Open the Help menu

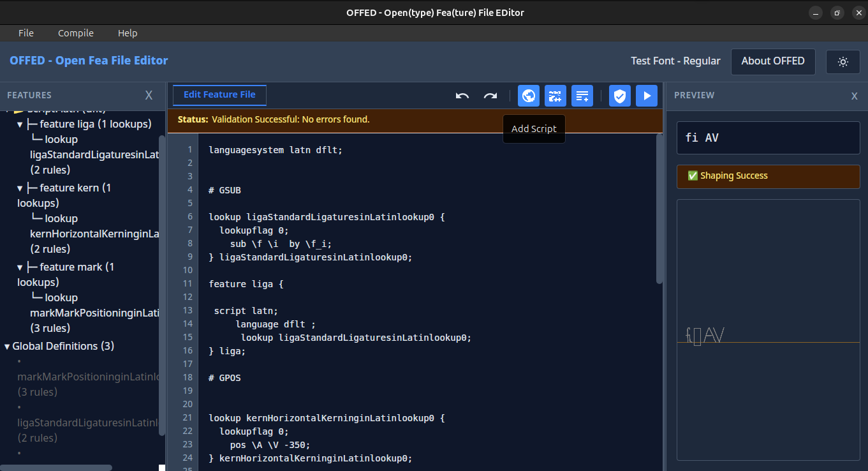click(128, 33)
